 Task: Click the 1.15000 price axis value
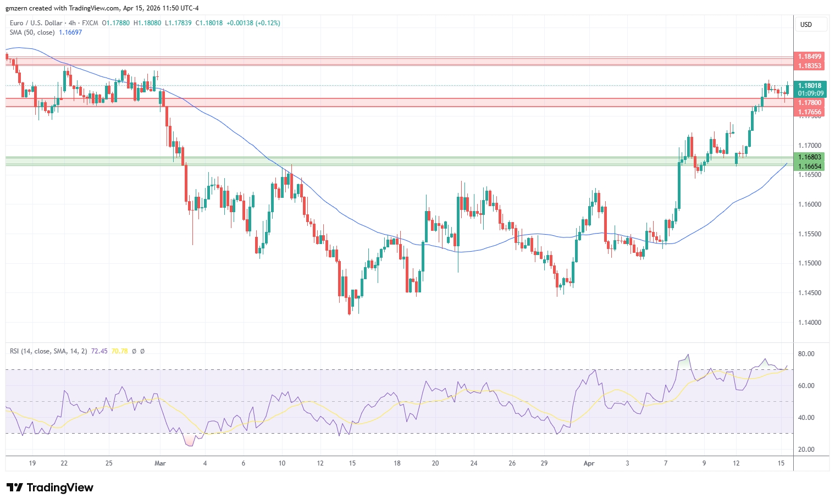[810, 263]
